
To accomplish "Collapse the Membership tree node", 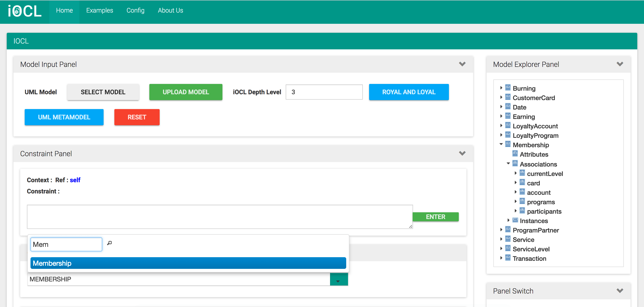I will [x=501, y=144].
